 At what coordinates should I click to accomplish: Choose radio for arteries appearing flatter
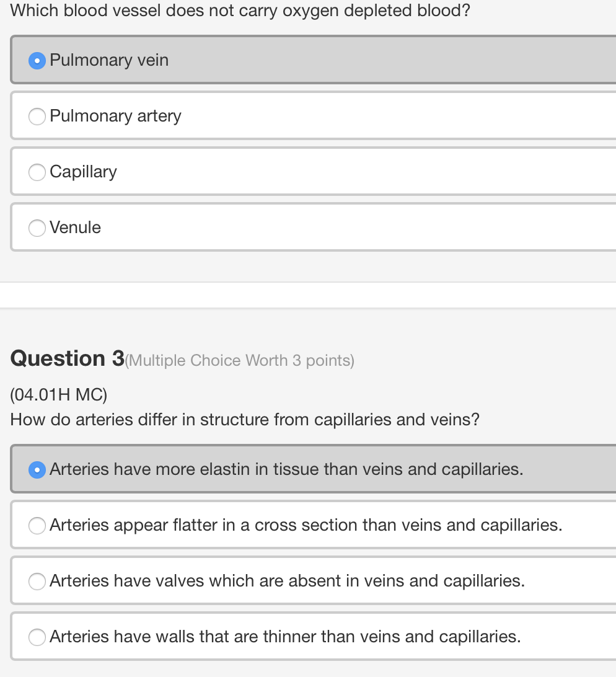tap(37, 526)
